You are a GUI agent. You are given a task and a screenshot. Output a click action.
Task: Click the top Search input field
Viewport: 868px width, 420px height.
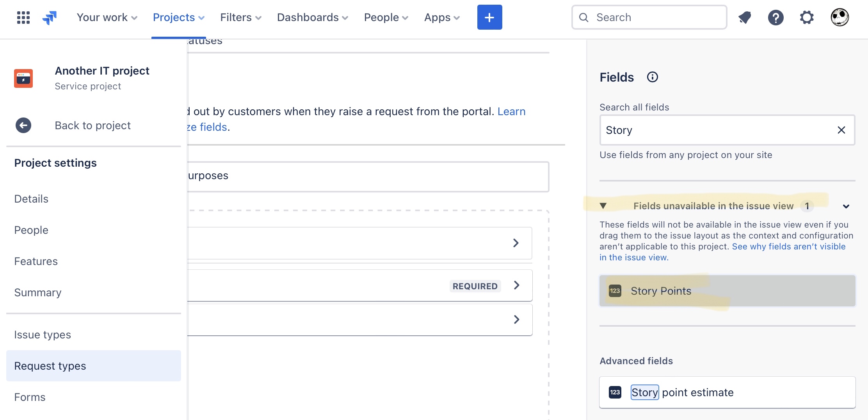649,17
